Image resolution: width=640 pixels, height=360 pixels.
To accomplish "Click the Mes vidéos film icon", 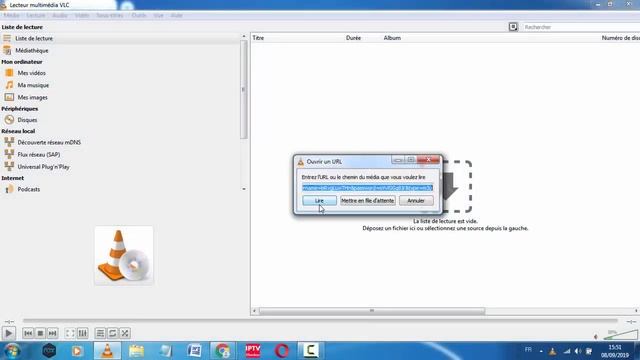I will pyautogui.click(x=9, y=73).
